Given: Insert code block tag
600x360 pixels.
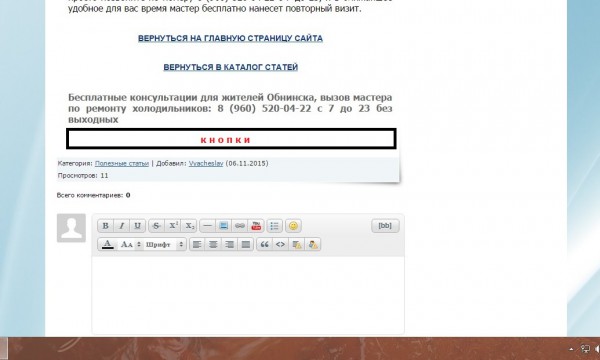Looking at the screenshot, I should click(280, 244).
